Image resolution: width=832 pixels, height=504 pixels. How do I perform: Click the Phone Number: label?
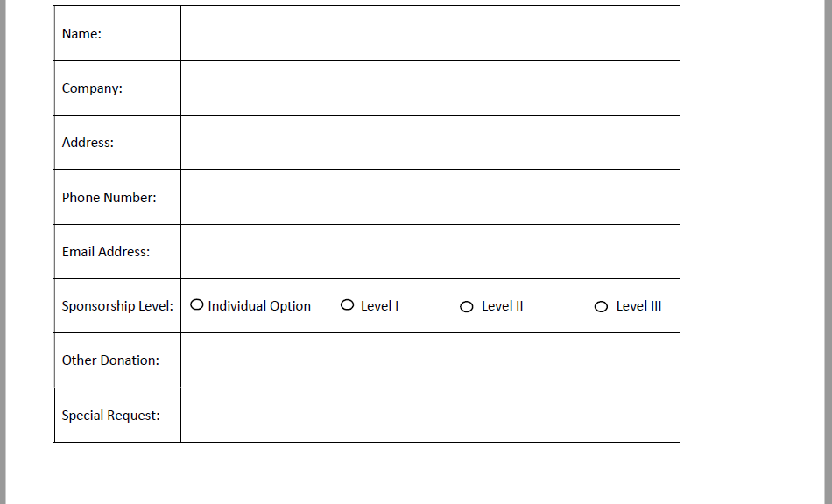click(x=109, y=197)
